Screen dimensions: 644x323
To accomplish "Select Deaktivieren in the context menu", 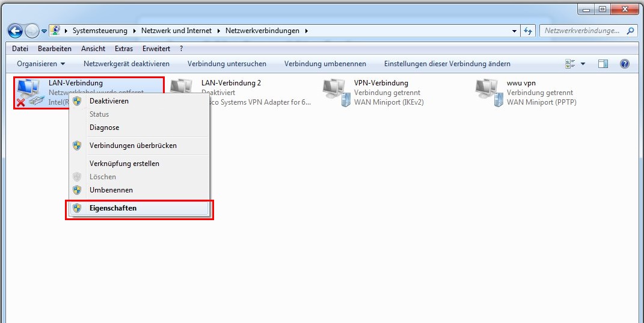I will [109, 101].
